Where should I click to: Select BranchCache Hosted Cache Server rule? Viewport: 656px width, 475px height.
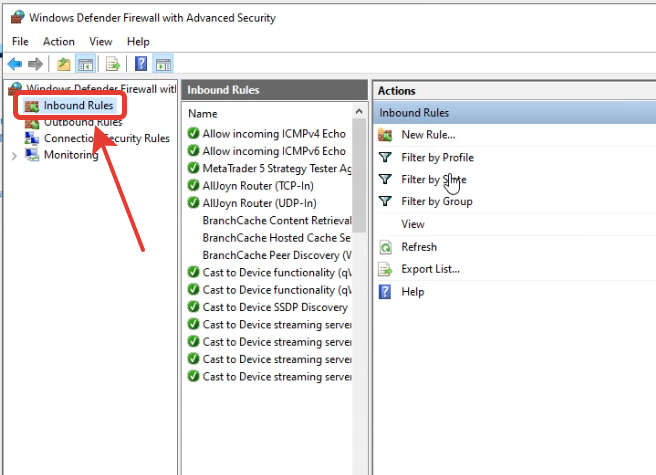(x=277, y=238)
